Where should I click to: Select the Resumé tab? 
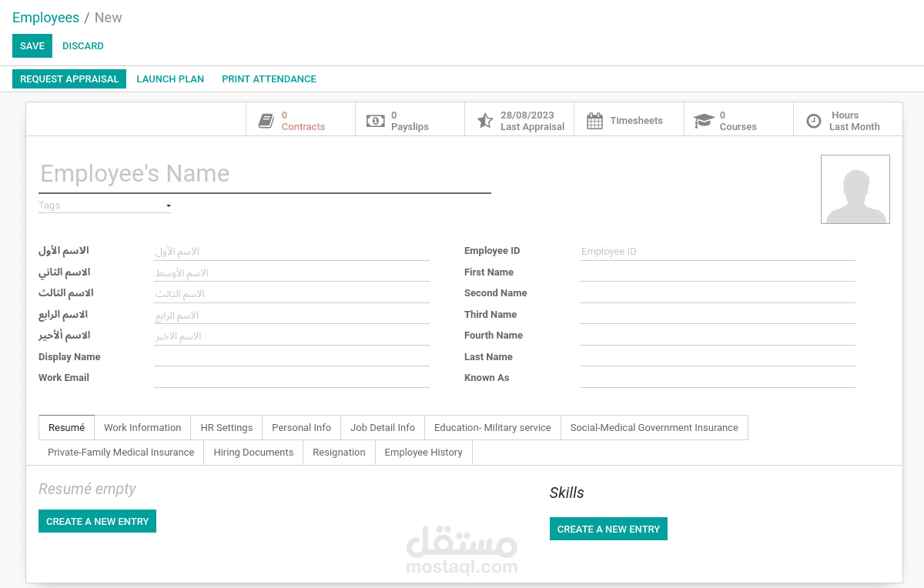pyautogui.click(x=66, y=428)
